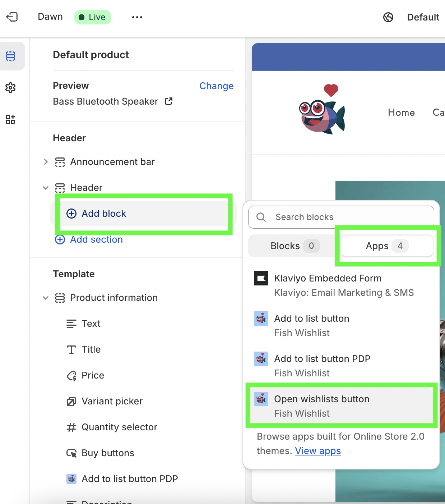Open the App embeds sidebar icon

point(10,119)
